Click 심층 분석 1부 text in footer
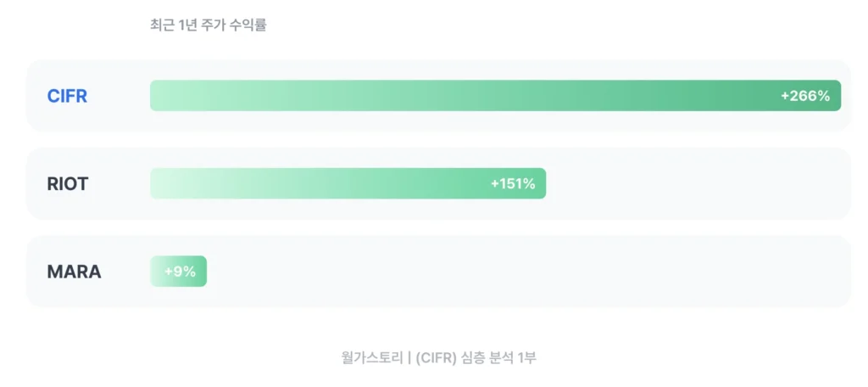The height and width of the screenshot is (387, 868). pos(498,357)
